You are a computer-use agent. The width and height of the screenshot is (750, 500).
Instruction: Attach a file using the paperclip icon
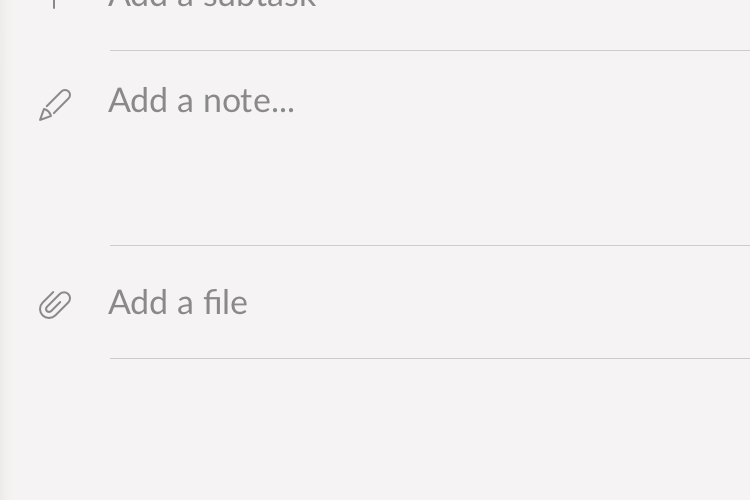pos(55,304)
